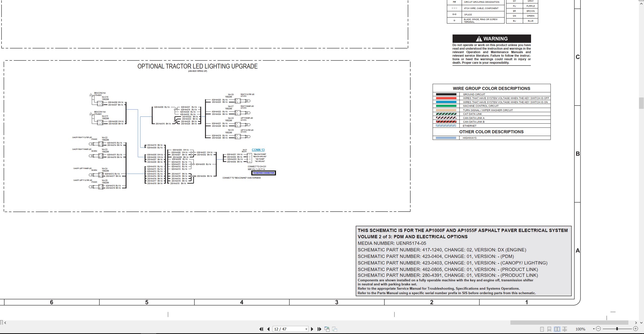This screenshot has width=644, height=334.
Task: Click the WARNING header banner
Action: click(x=492, y=39)
